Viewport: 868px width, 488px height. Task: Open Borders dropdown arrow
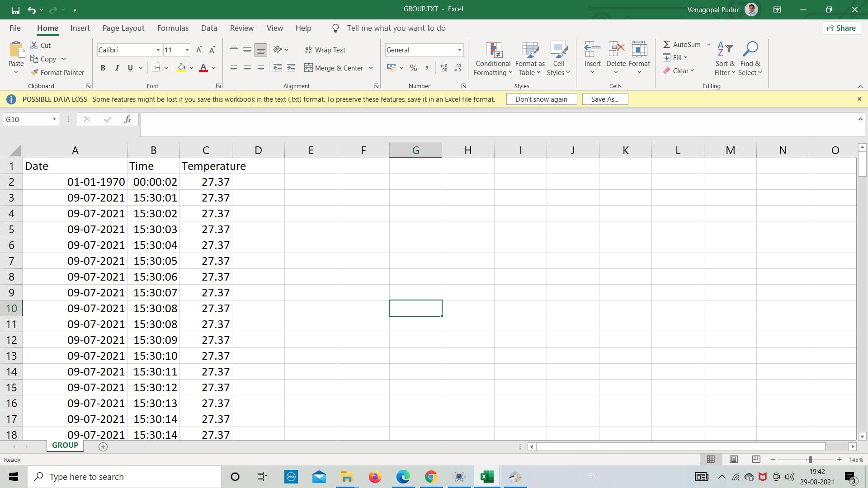point(166,68)
